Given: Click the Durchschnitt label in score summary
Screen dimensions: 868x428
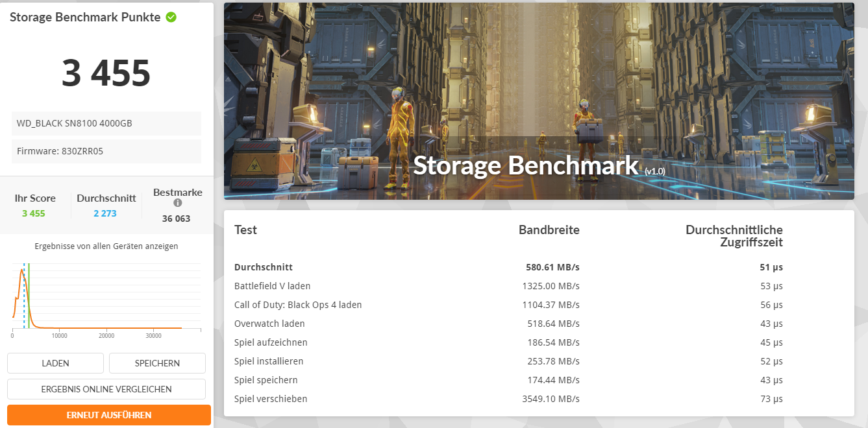Looking at the screenshot, I should (x=106, y=198).
